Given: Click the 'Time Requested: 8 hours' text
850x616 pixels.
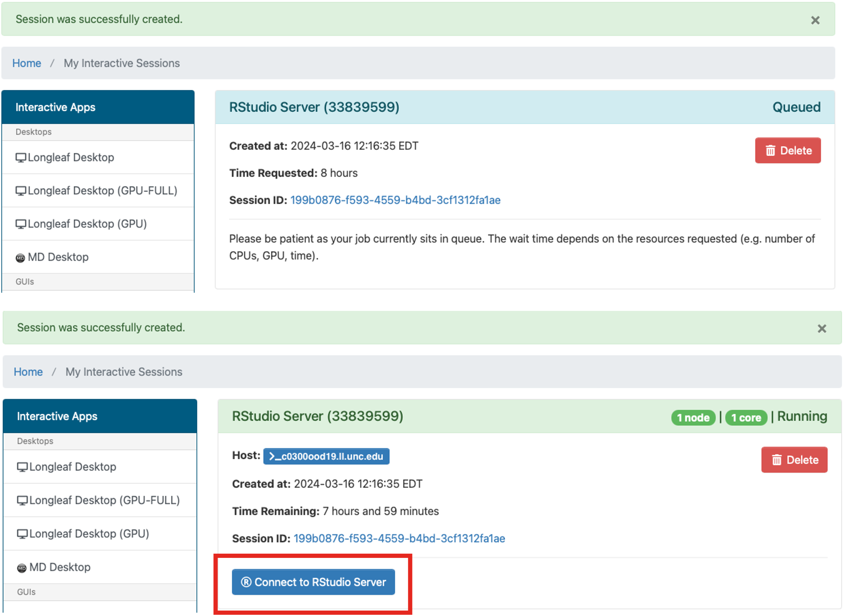Looking at the screenshot, I should [294, 173].
